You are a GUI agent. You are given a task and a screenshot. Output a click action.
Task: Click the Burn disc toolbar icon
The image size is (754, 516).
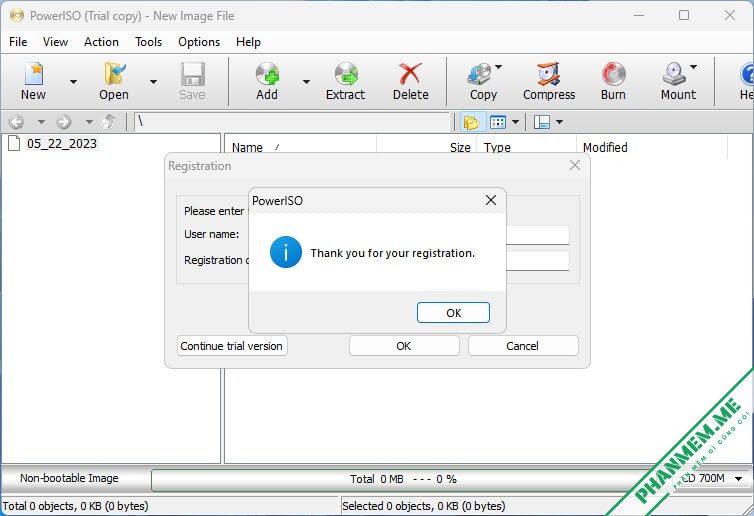[613, 75]
